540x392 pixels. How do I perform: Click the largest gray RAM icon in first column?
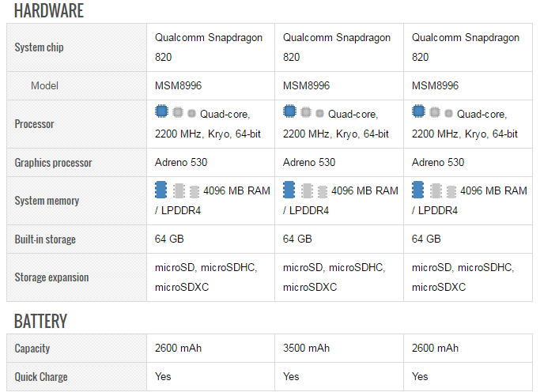179,190
